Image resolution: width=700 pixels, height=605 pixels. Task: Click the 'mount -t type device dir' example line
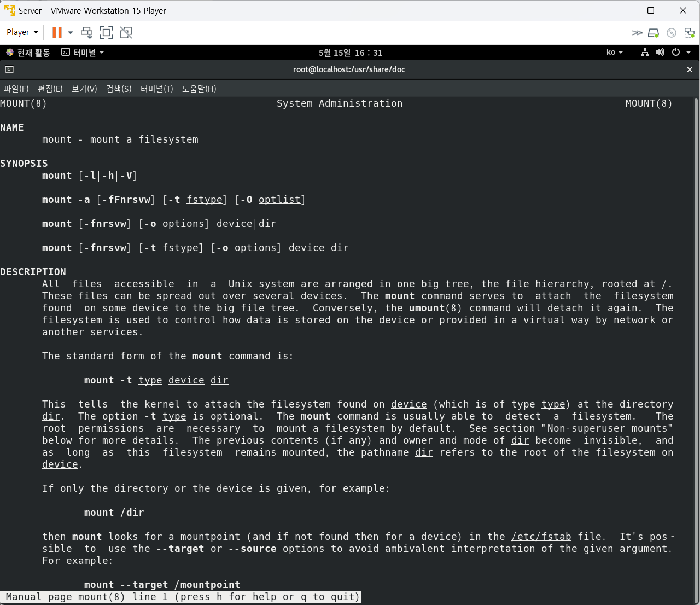tap(156, 380)
